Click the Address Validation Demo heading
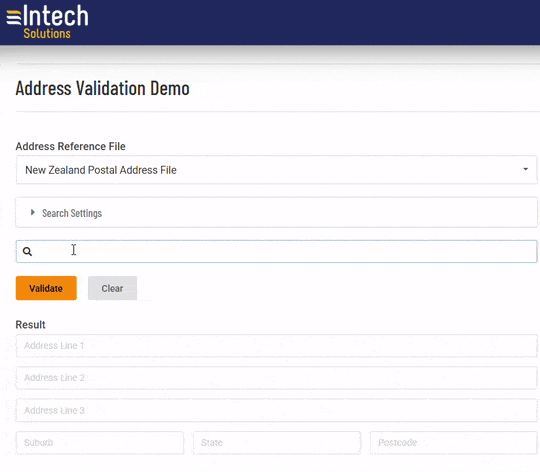Viewport: 540px width, 472px height. 103,88
